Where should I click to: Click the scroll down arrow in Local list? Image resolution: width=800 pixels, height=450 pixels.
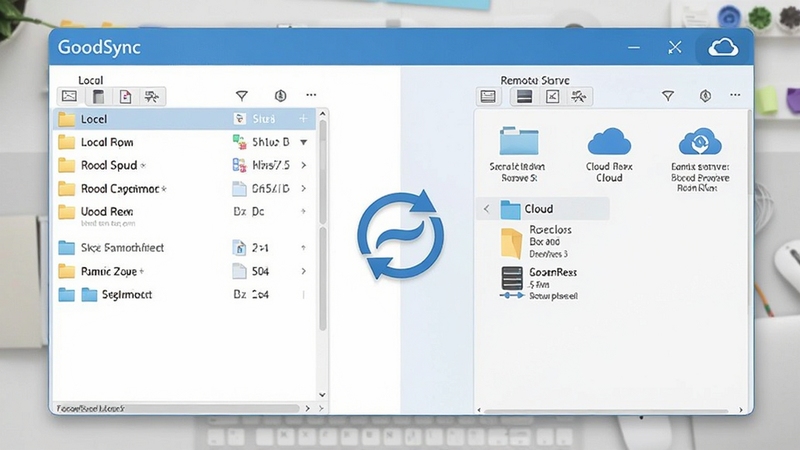tap(322, 394)
